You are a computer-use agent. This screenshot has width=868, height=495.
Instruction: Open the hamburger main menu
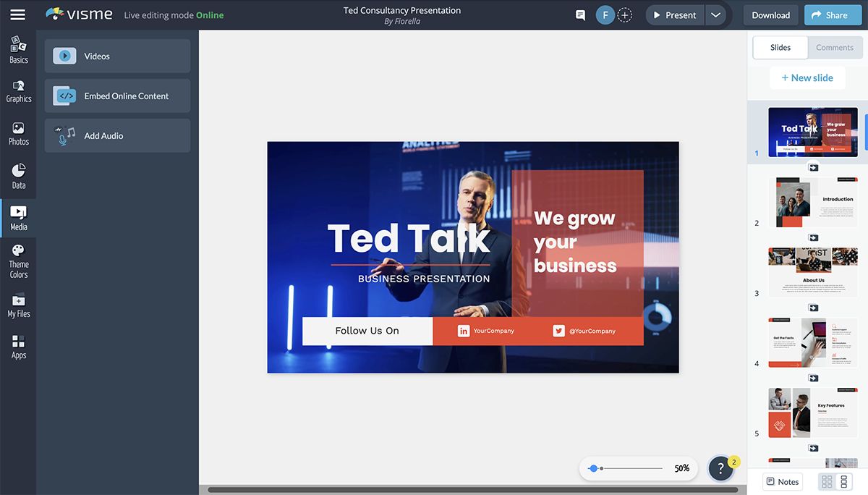18,15
